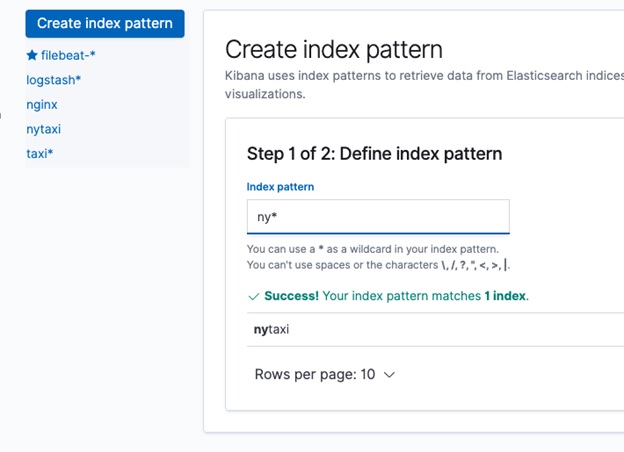This screenshot has height=452, width=624.
Task: Click the Index pattern field label
Action: [x=280, y=187]
